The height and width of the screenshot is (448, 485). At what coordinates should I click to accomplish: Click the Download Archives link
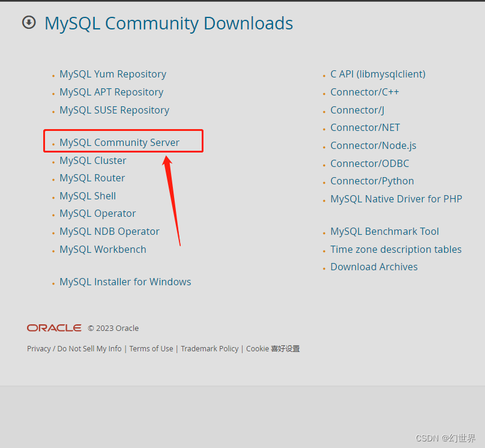point(373,267)
